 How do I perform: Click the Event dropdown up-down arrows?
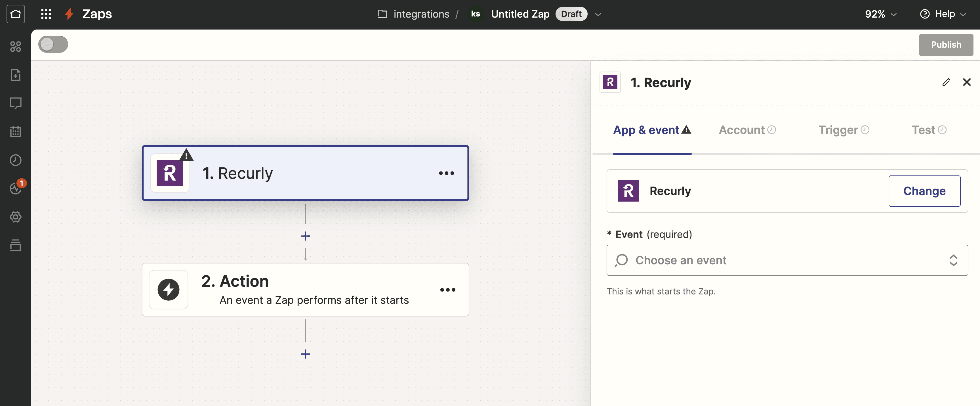point(953,261)
